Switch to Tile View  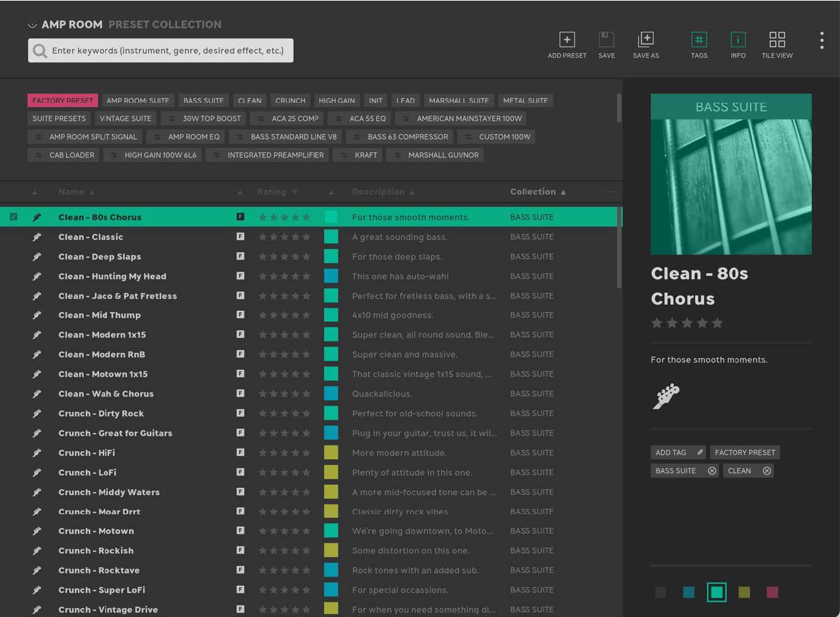(x=777, y=40)
